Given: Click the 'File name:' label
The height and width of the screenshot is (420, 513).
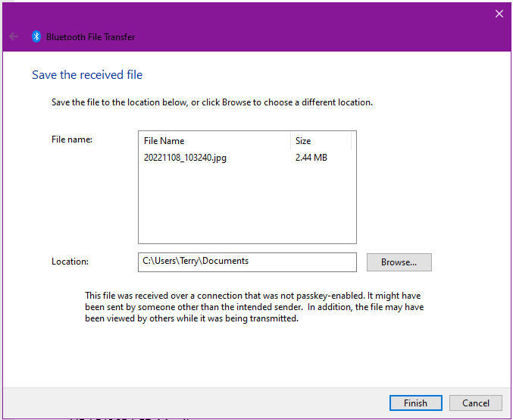Looking at the screenshot, I should pyautogui.click(x=72, y=139).
